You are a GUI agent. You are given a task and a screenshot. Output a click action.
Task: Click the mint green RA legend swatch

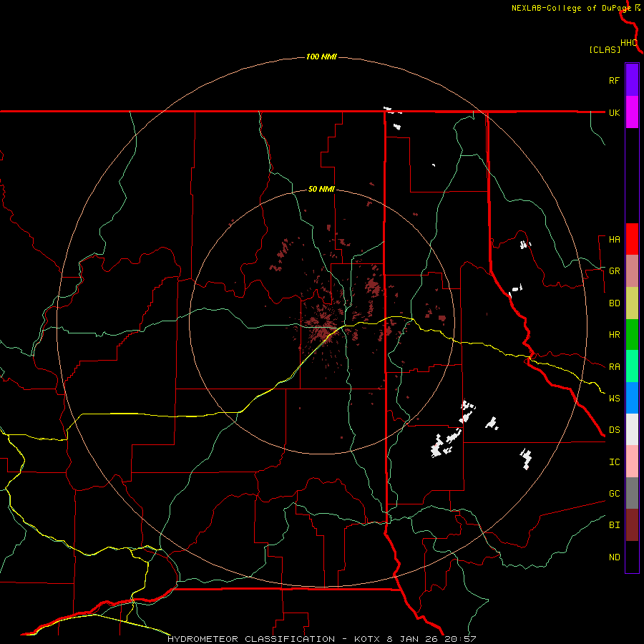(x=632, y=366)
